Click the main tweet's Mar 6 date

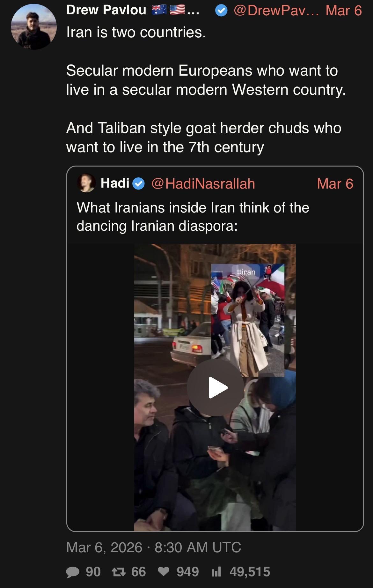click(344, 11)
